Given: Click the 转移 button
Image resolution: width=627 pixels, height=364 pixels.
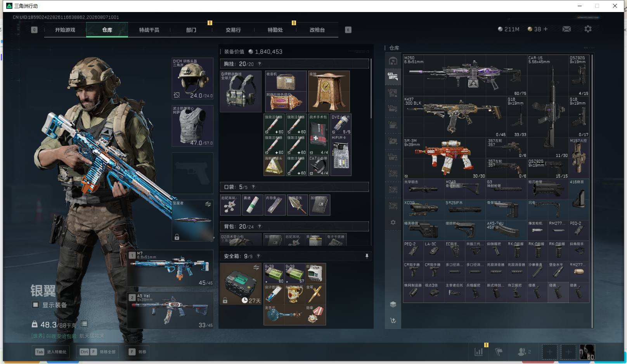Looking at the screenshot, I should tap(138, 352).
